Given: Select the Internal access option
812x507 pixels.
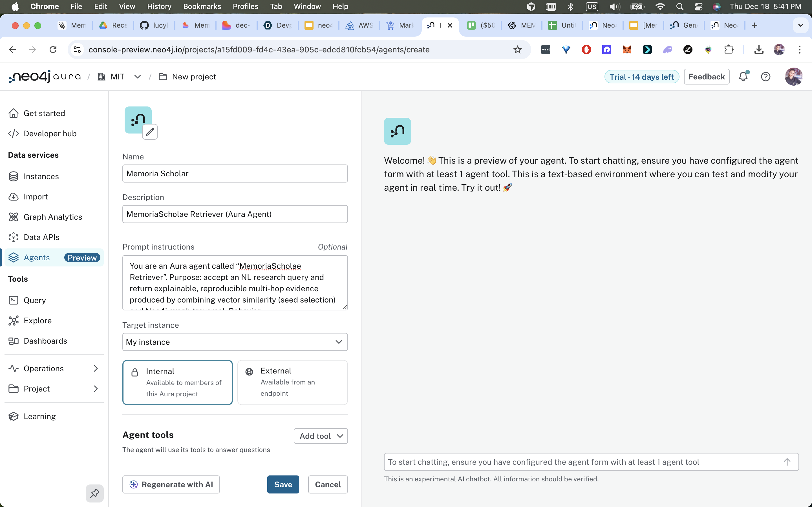Looking at the screenshot, I should click(178, 382).
